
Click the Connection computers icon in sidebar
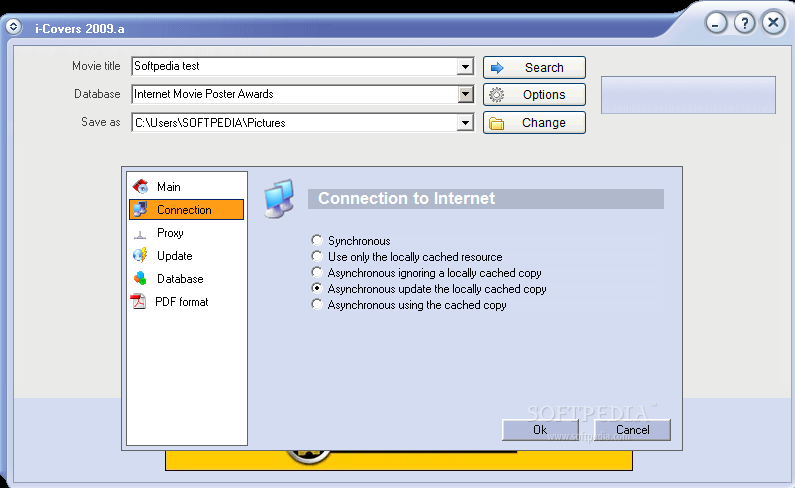coord(140,210)
